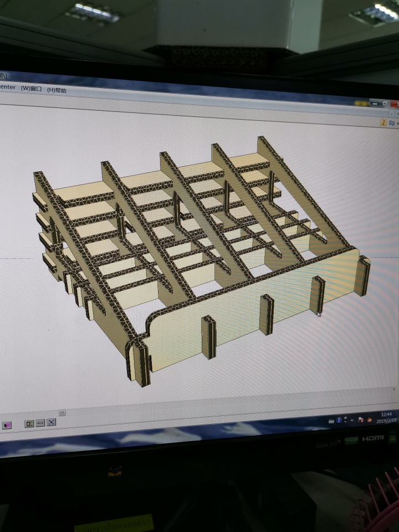Image resolution: width=399 pixels, height=532 pixels.
Task: Open the flag notification tray icon
Action: coord(360,420)
